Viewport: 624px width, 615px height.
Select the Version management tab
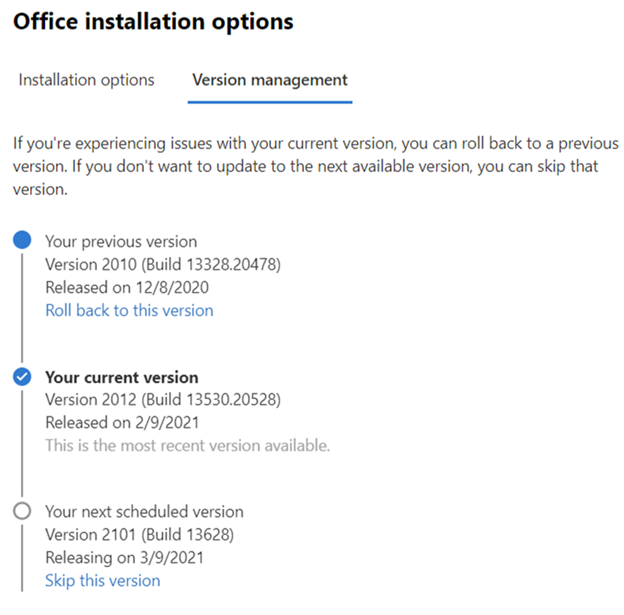tap(270, 80)
